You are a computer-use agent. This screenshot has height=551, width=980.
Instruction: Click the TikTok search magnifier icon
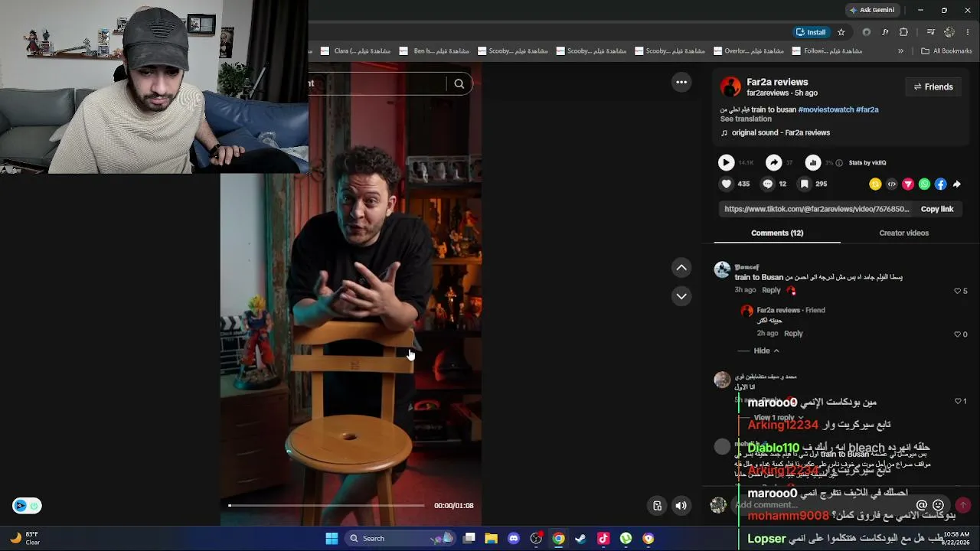click(x=459, y=83)
